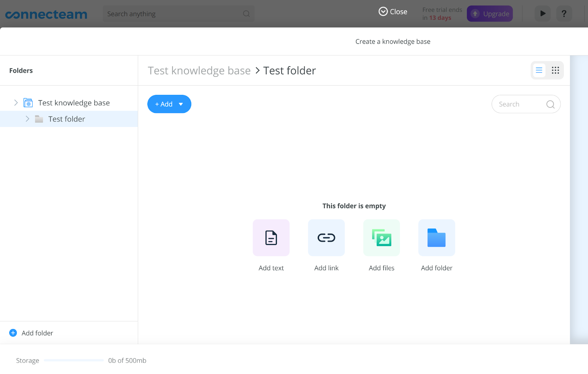Click the storage usage progress bar

pos(73,360)
